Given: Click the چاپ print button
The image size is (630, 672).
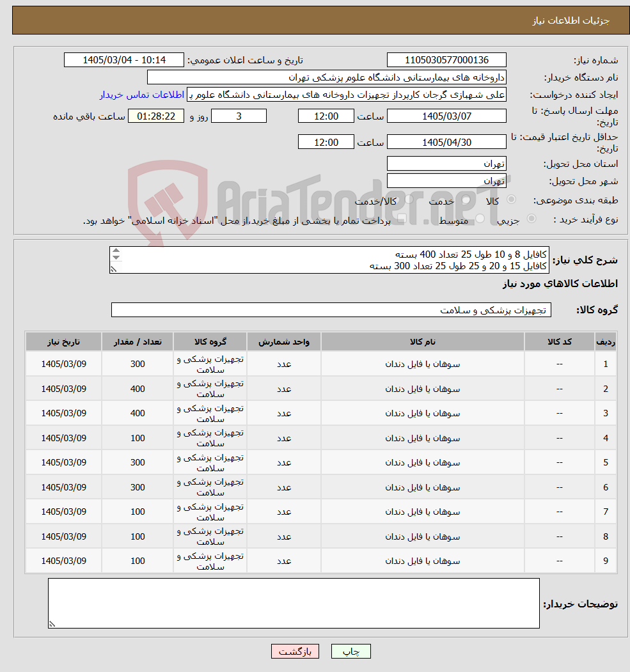Looking at the screenshot, I should 350,652.
